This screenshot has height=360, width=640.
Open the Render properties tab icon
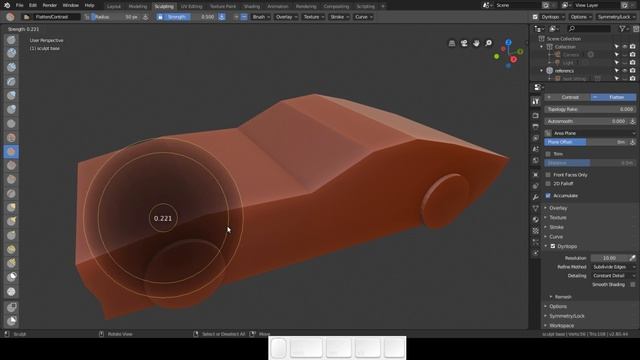pyautogui.click(x=536, y=116)
